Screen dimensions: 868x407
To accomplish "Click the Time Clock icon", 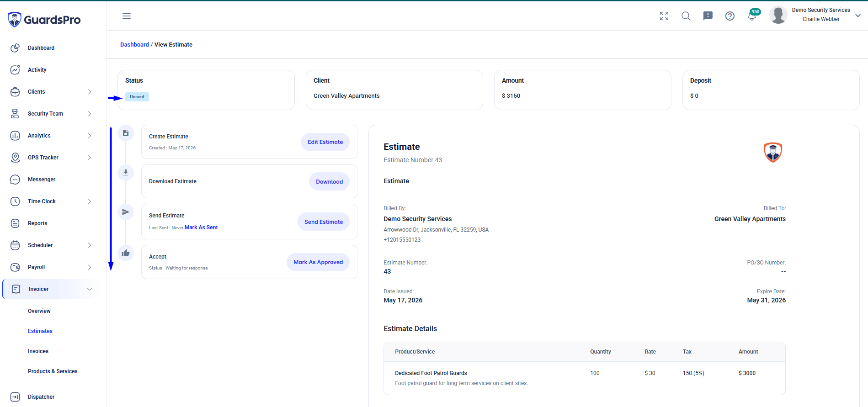I will click(x=15, y=201).
